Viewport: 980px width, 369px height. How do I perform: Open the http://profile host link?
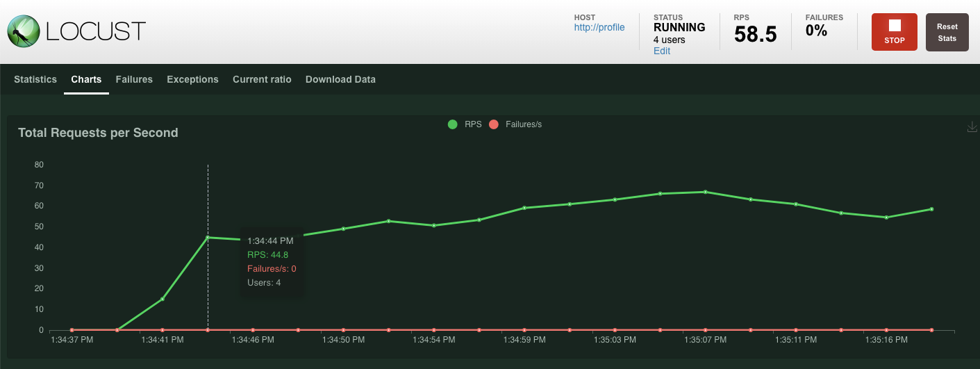[599, 28]
